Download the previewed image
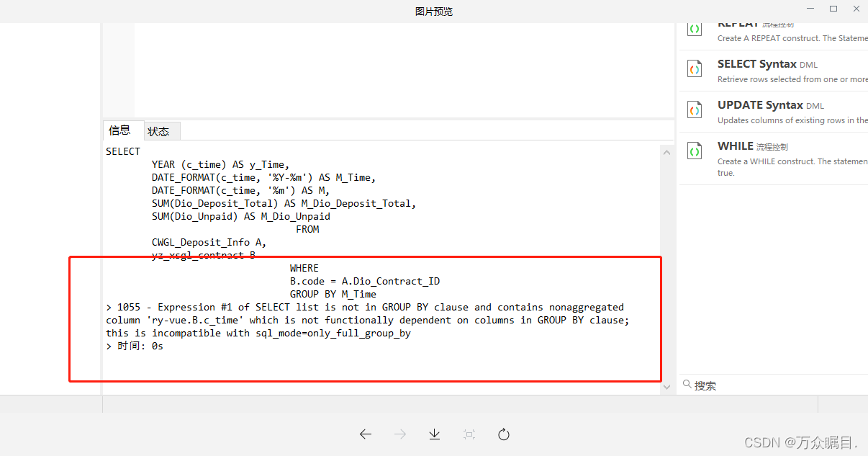This screenshot has height=456, width=868. (x=434, y=434)
